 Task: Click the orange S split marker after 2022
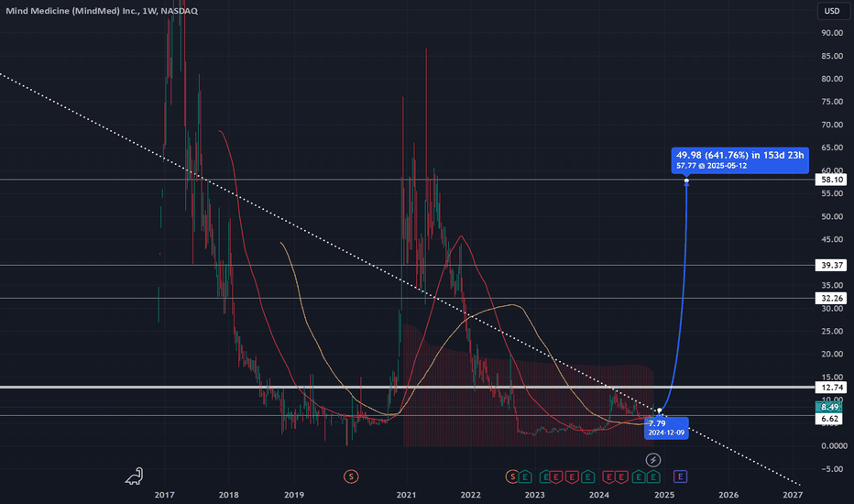click(511, 477)
